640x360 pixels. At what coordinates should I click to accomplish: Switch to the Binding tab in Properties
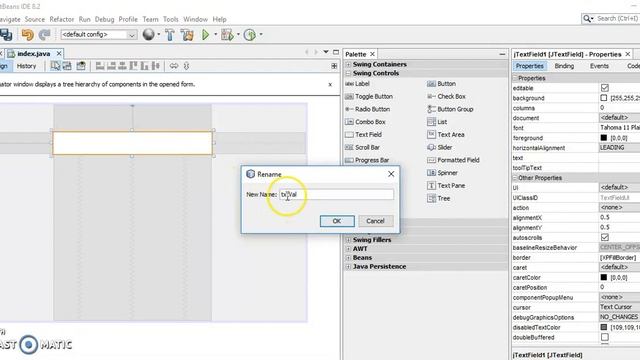click(564, 66)
